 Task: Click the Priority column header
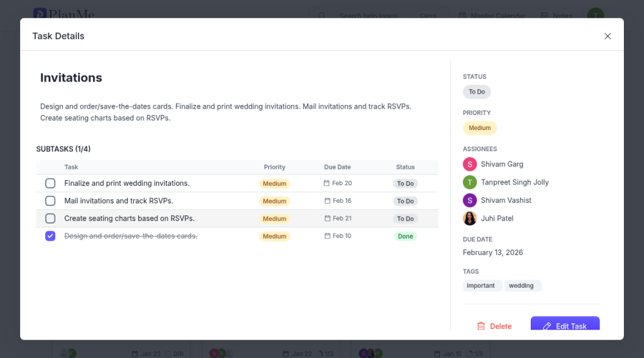[274, 167]
